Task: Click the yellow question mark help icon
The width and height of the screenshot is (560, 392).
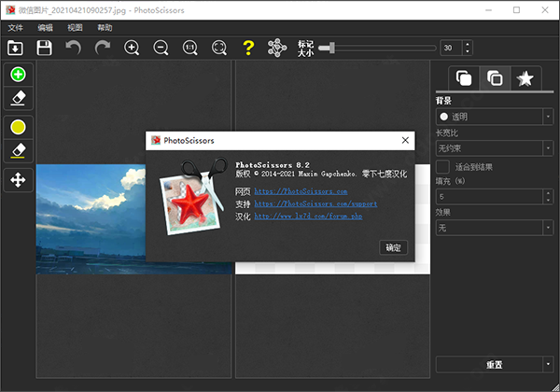Action: pyautogui.click(x=247, y=48)
